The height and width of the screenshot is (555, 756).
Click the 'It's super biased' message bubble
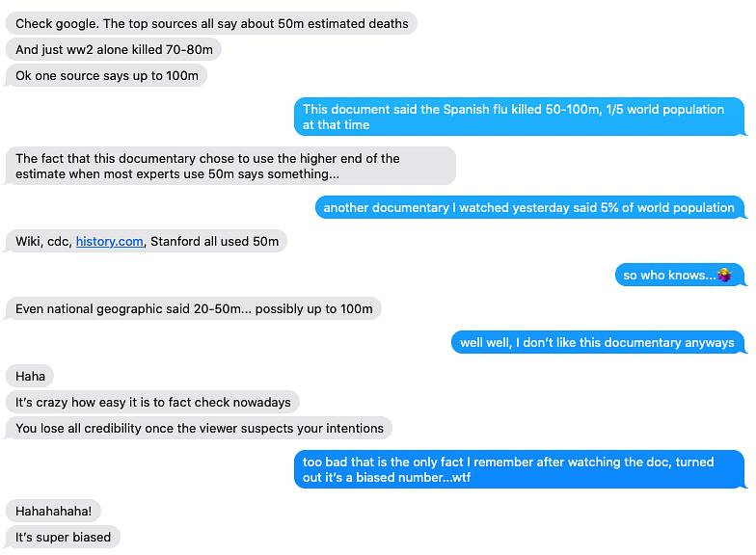(62, 538)
